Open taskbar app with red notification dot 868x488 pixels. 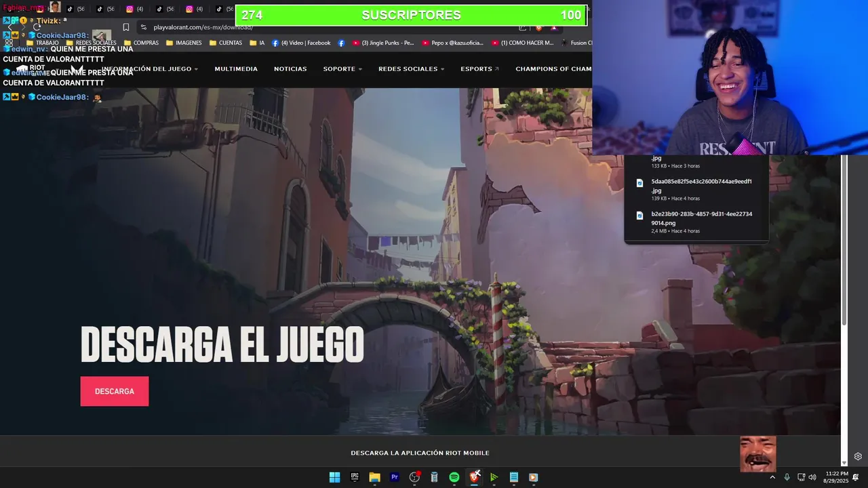pos(414,477)
